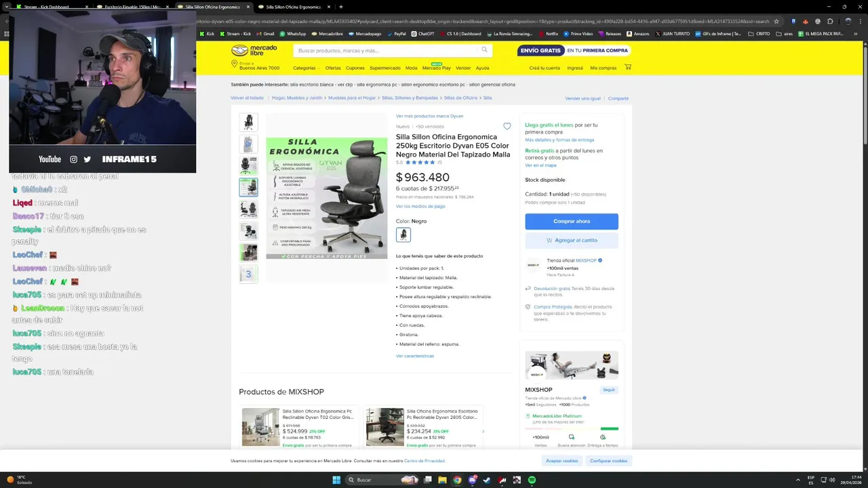Select the first product thumbnail
The height and width of the screenshot is (488, 868).
(x=248, y=122)
